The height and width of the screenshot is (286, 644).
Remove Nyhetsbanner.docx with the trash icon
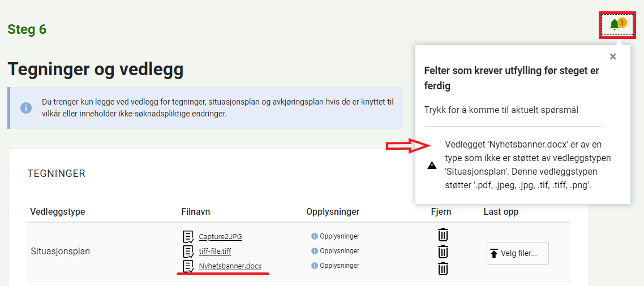coord(443,268)
